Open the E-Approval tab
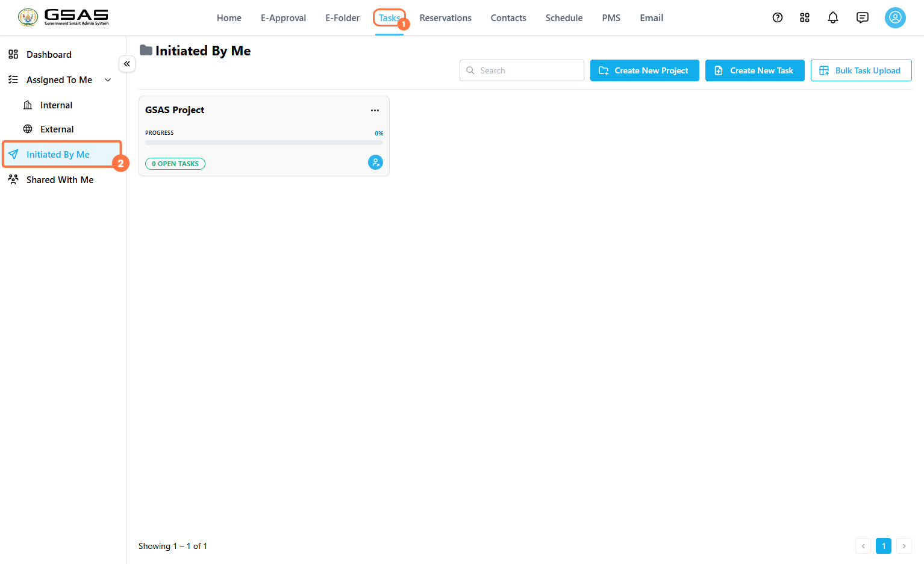Image resolution: width=924 pixels, height=564 pixels. 283,18
